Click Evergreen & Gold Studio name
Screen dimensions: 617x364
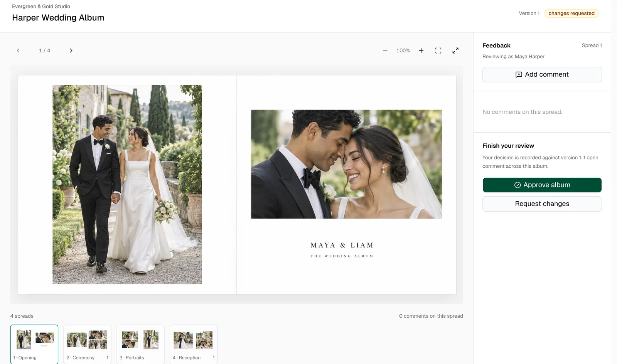pos(41,6)
